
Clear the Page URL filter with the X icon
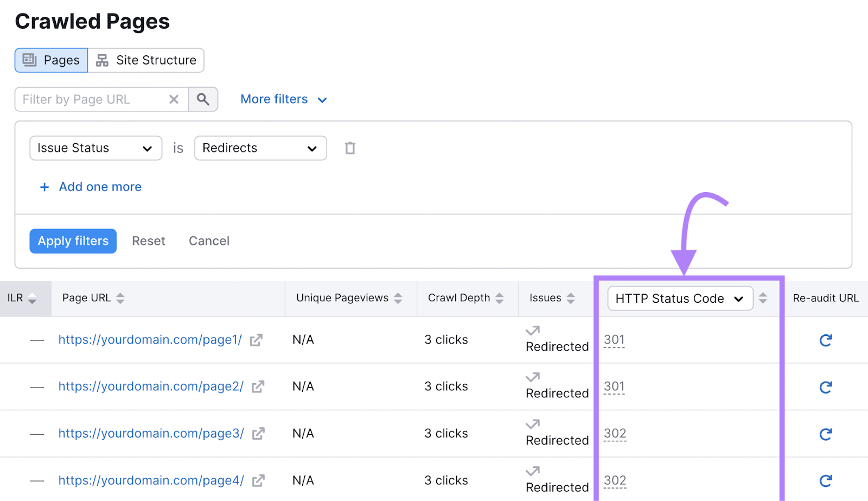coord(174,99)
